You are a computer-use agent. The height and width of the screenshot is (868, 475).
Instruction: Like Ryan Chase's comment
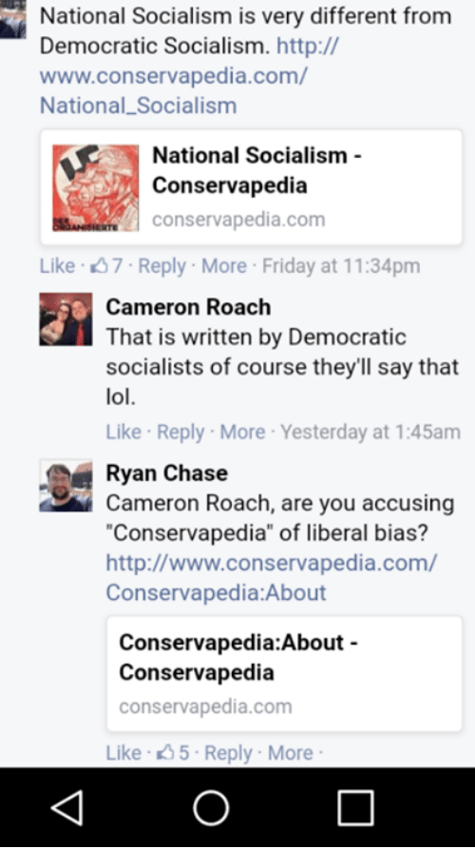tap(123, 752)
